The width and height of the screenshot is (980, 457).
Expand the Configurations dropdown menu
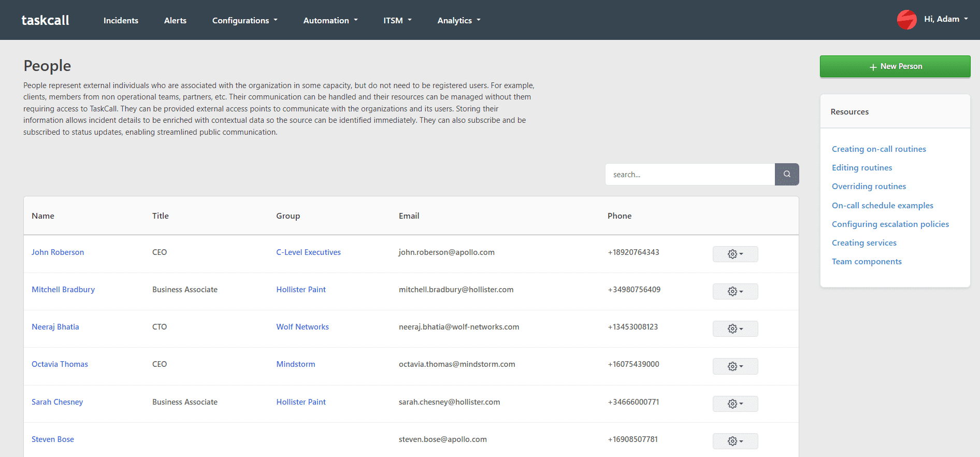pyautogui.click(x=245, y=20)
